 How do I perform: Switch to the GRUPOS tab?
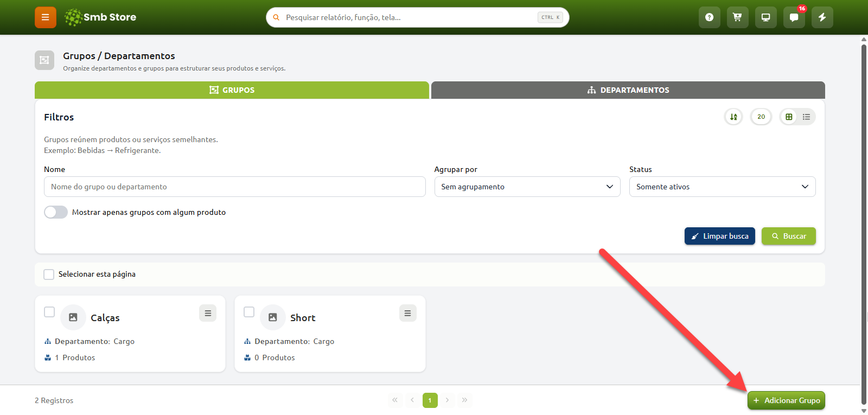(232, 90)
